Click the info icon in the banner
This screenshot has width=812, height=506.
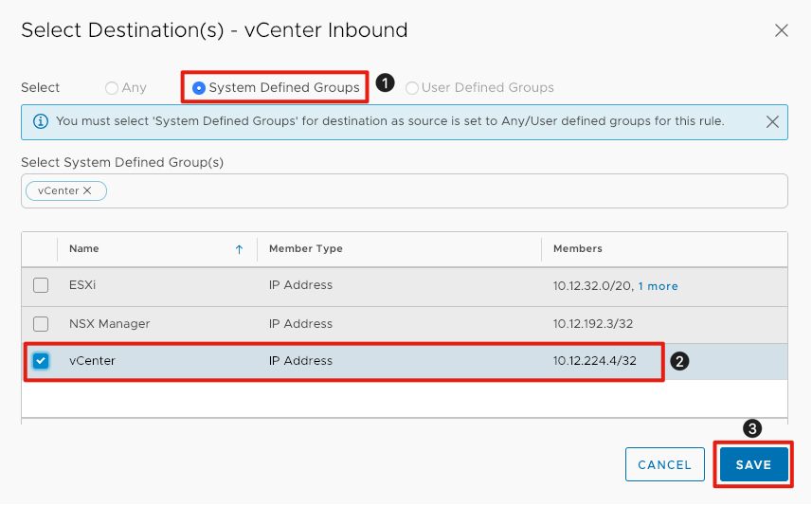point(41,121)
